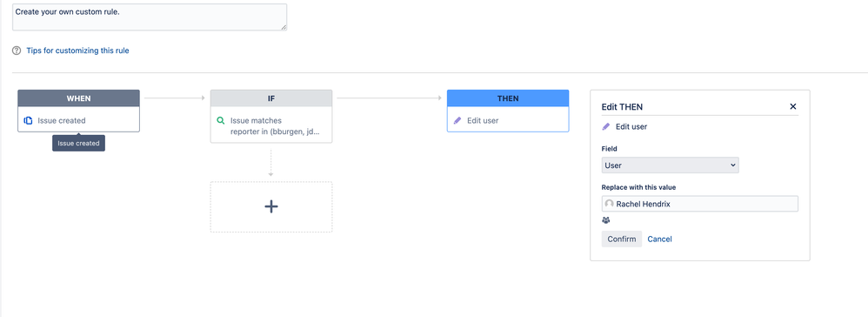Add new component with plus icon
The image size is (868, 317).
[271, 206]
